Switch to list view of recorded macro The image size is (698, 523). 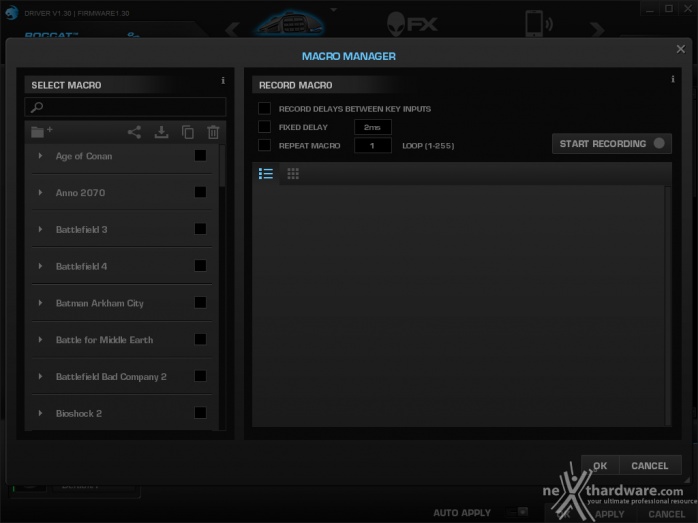[266, 174]
